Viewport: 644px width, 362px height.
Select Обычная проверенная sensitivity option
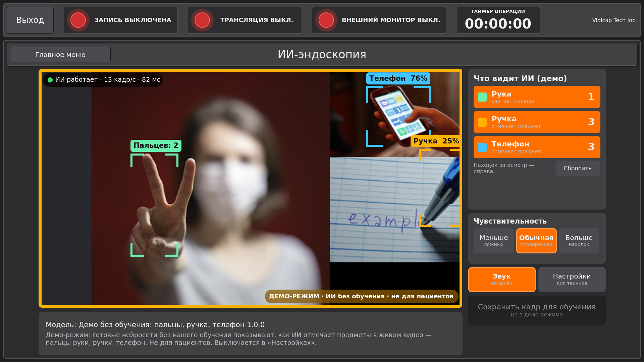[x=536, y=241]
